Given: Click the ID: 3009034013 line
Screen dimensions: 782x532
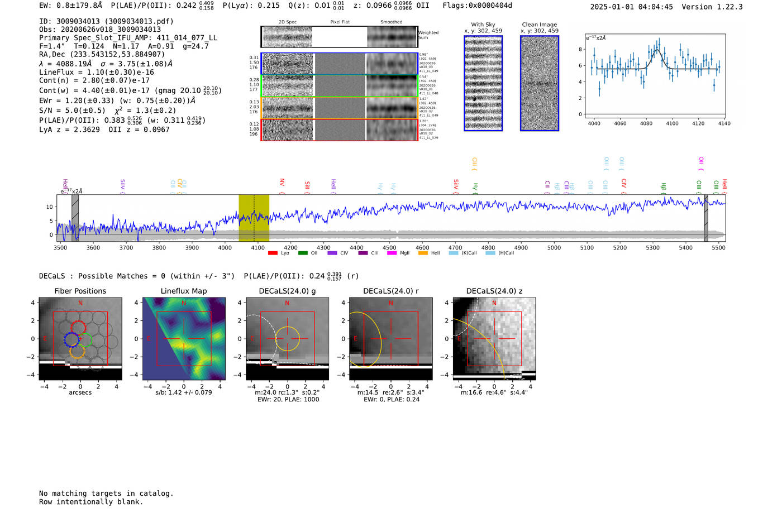Looking at the screenshot, I should click(106, 21).
